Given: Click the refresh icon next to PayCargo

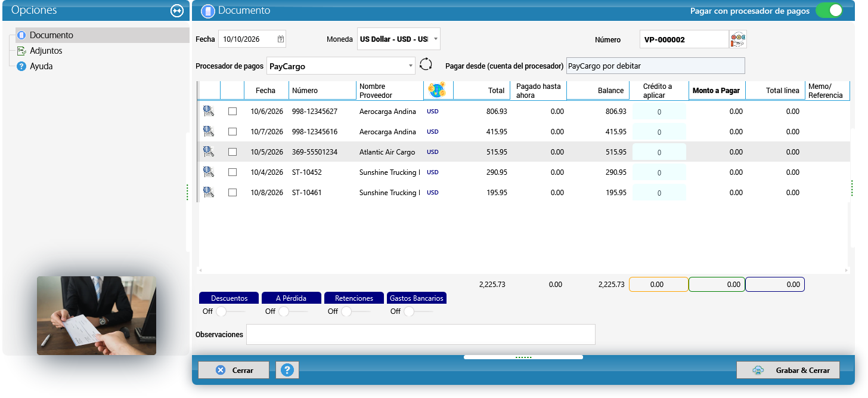Looking at the screenshot, I should 426,65.
